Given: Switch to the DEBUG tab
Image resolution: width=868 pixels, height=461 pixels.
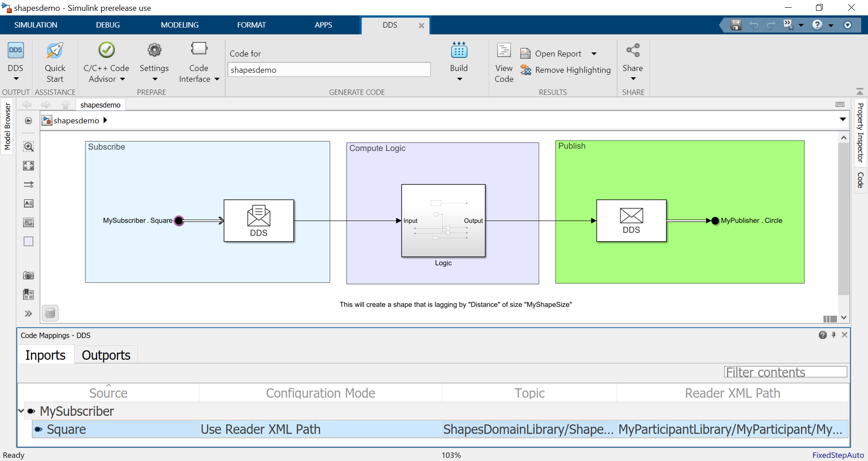Looking at the screenshot, I should (108, 25).
